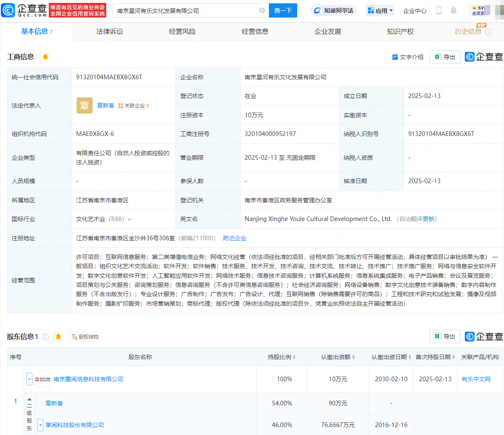The height and width of the screenshot is (435, 504).
Task: Click the Qcc.com logo icon
Action: [x=24, y=10]
